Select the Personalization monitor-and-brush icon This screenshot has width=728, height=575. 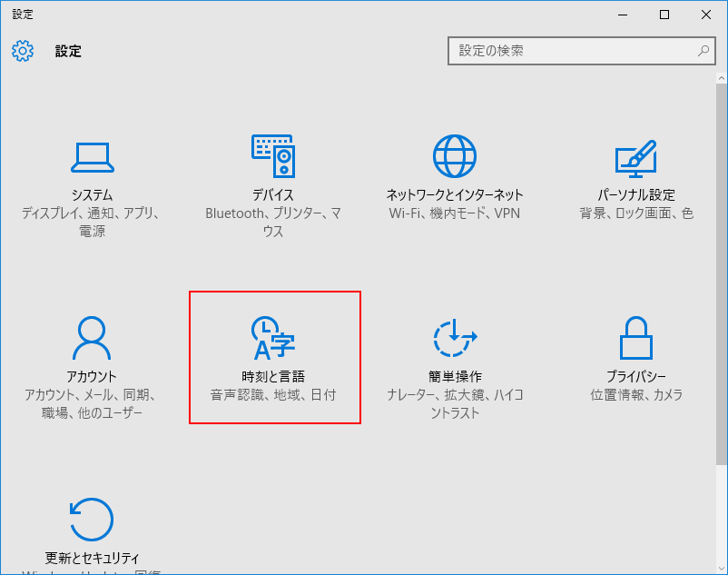pos(636,157)
